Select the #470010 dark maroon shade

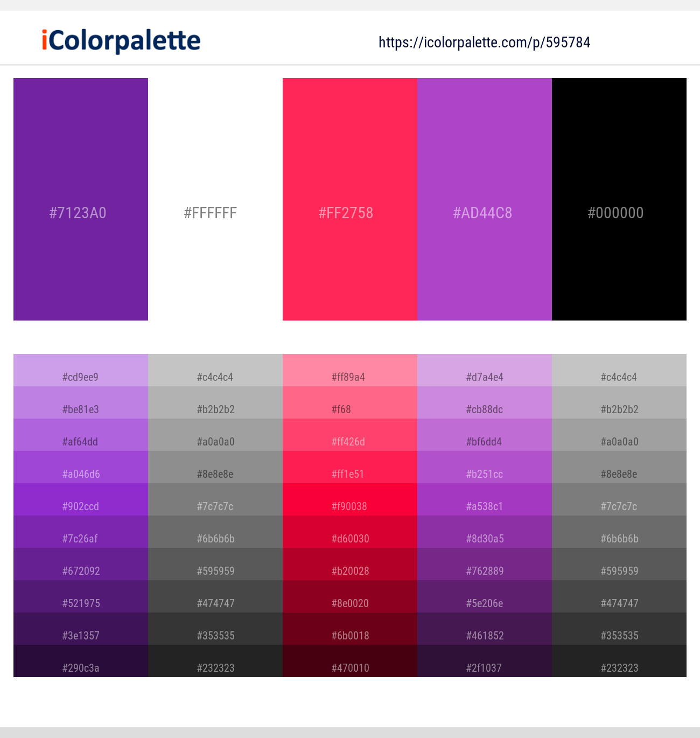(x=350, y=662)
